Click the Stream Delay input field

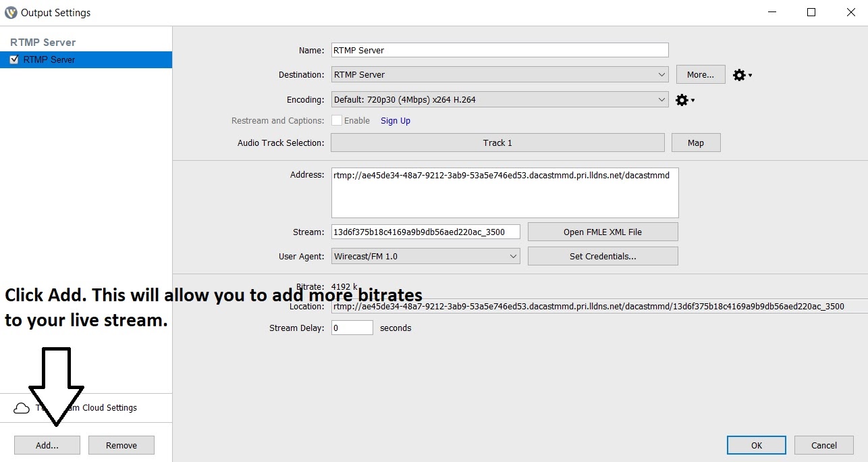coord(352,328)
